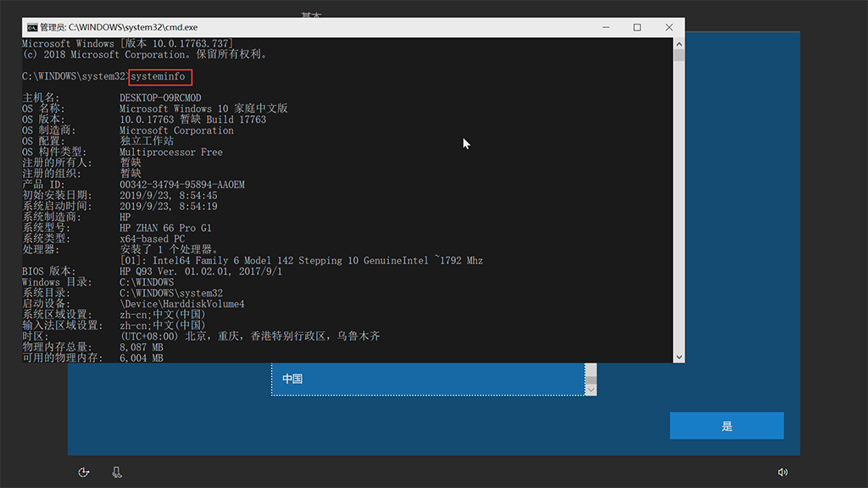The height and width of the screenshot is (488, 868).
Task: Click the time zone (UTC+08:00) line
Action: [x=250, y=336]
